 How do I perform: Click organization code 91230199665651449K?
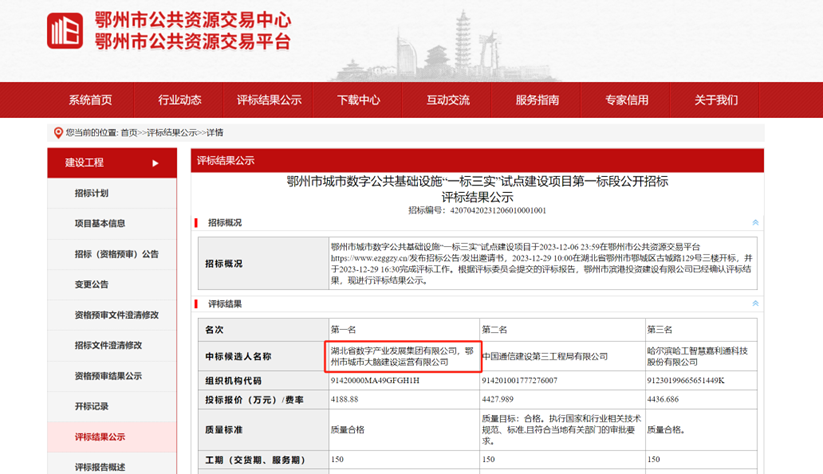click(685, 381)
